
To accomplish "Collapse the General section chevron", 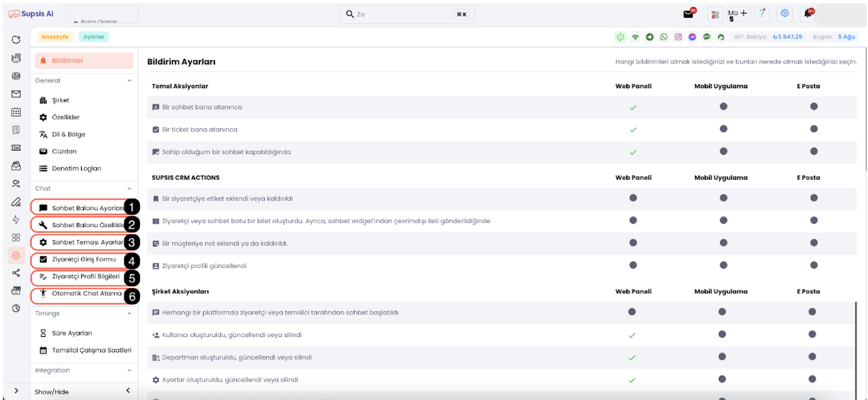I will pos(128,81).
